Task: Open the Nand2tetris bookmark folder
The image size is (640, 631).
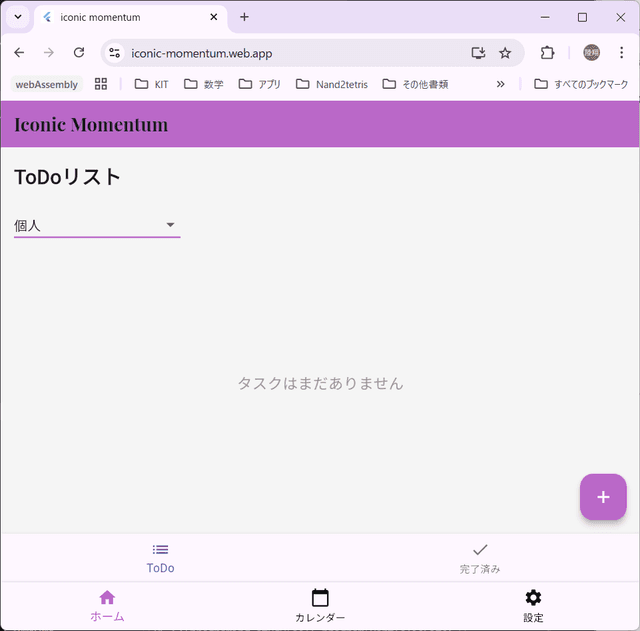Action: point(332,84)
